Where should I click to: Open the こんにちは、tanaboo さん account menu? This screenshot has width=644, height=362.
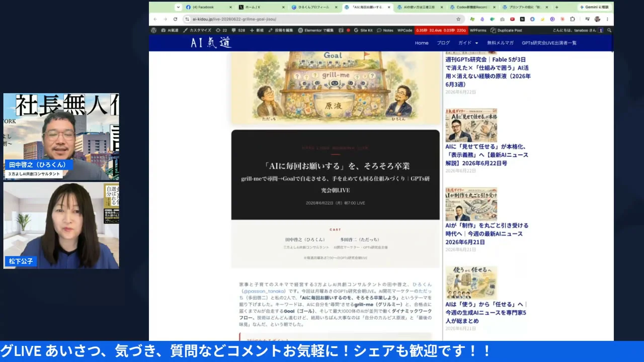point(577,30)
